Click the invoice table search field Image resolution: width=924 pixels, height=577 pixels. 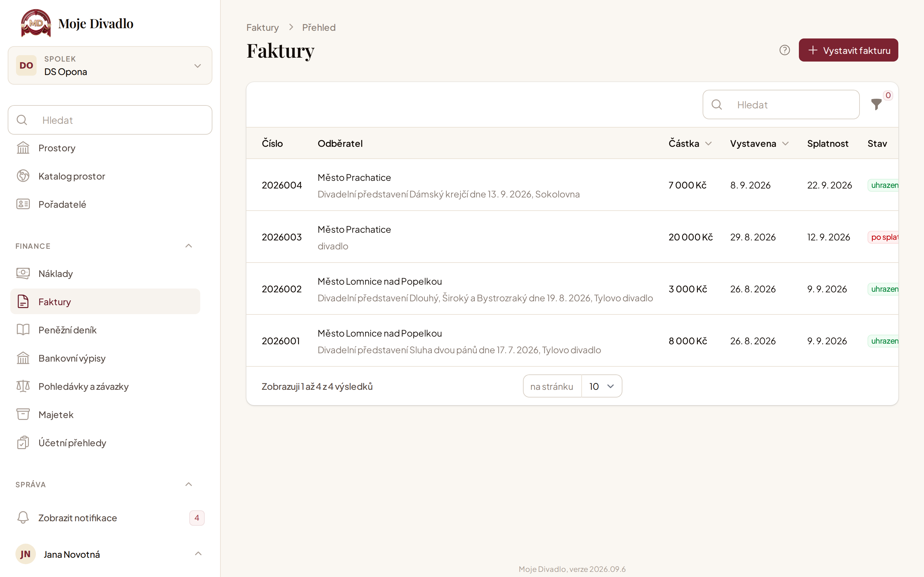point(781,105)
